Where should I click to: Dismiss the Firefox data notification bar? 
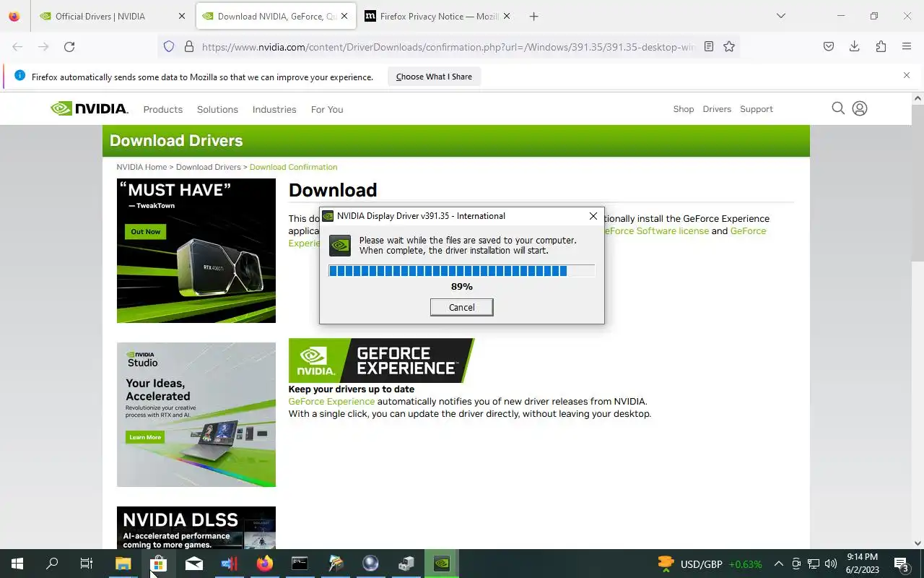[x=907, y=75]
